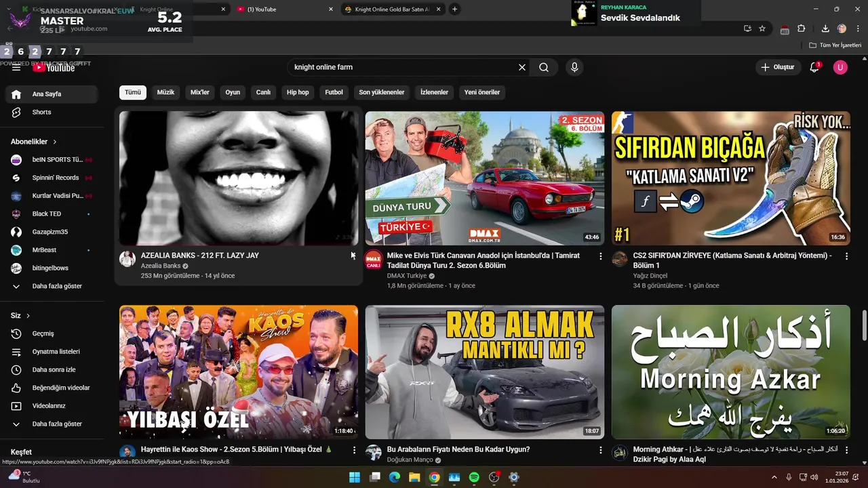Open the Morning Azkar video thumbnail
This screenshot has height=488, width=868.
(731, 372)
